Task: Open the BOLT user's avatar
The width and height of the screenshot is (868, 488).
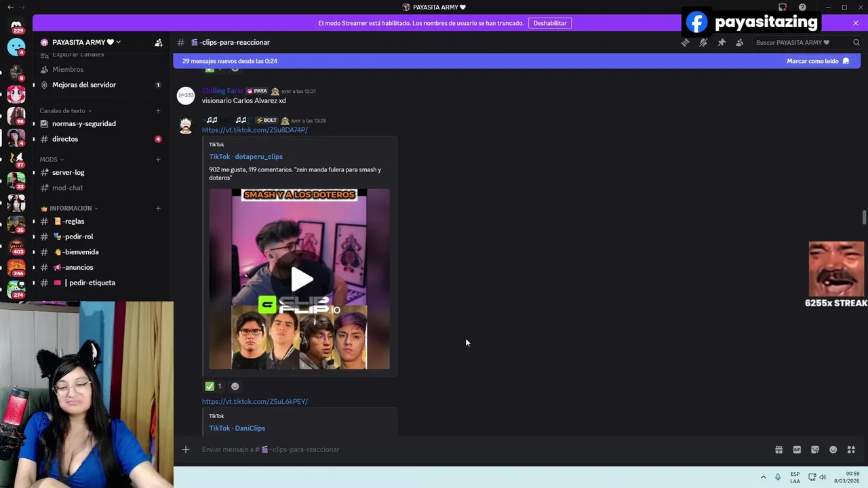Action: point(186,125)
